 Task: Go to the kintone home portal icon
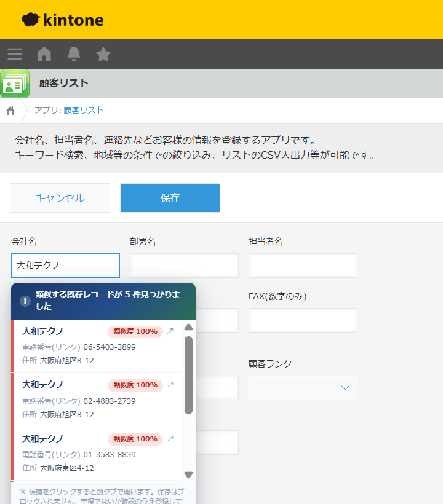(x=44, y=54)
